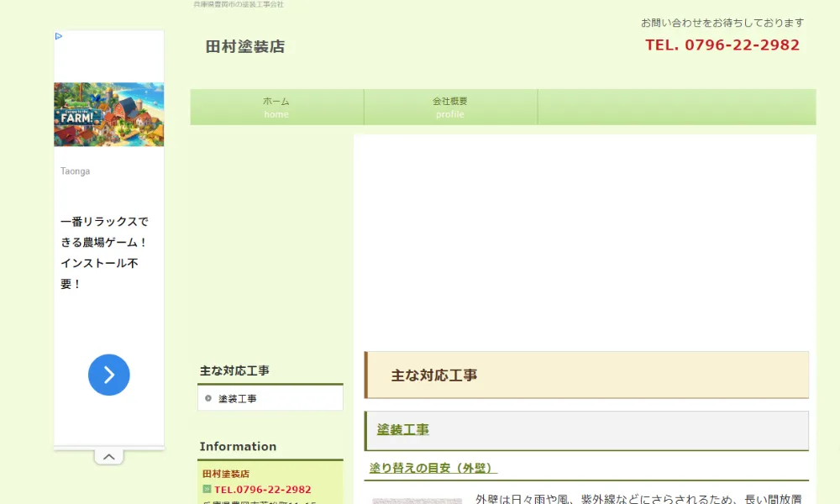Click the 塗り替えの目安（外壁） link
This screenshot has width=840, height=504.
pos(433,468)
